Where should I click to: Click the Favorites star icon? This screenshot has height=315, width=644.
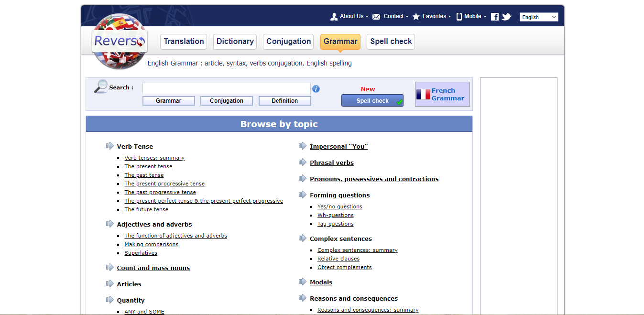[416, 17]
